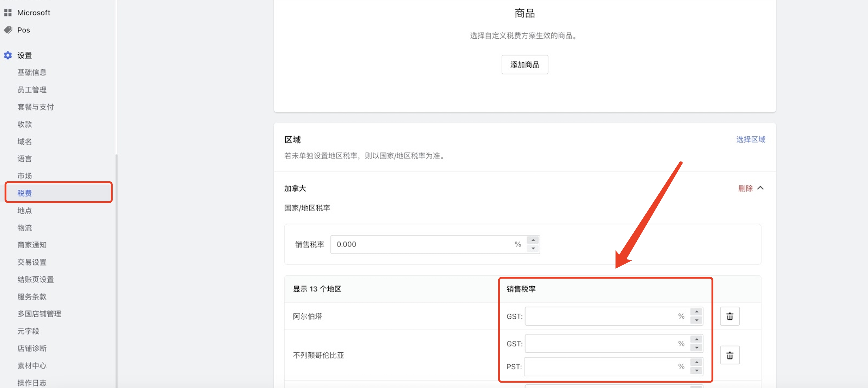Delete the 不列颠哥伦比亚 region row

tap(729, 355)
